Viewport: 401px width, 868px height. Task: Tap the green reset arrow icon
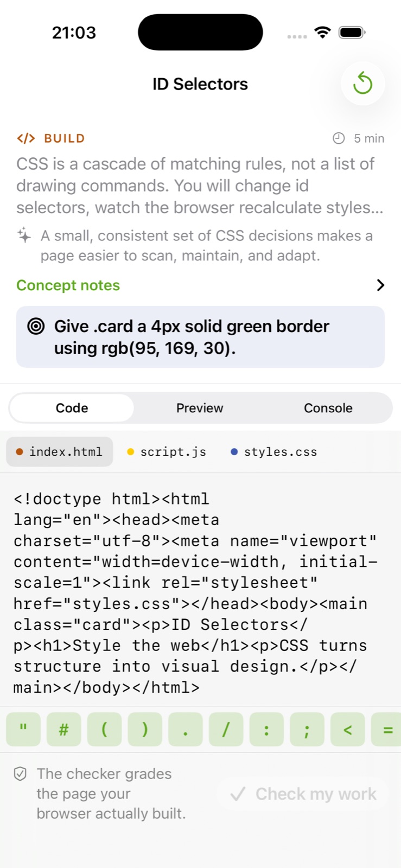(x=362, y=84)
